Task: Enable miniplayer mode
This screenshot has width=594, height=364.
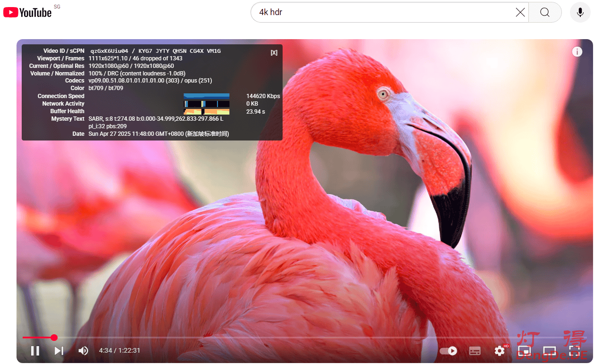Action: (524, 351)
